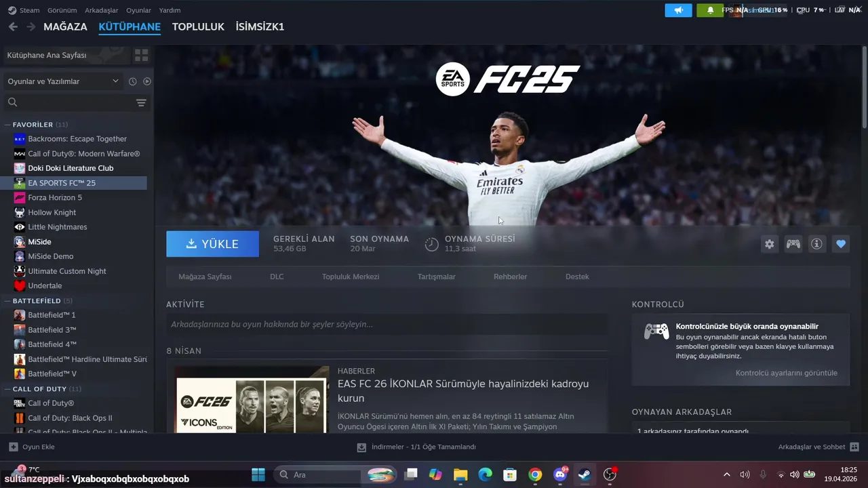Screen dimensions: 868x488
Task: Open the Oyunlar menu
Action: (x=139, y=10)
